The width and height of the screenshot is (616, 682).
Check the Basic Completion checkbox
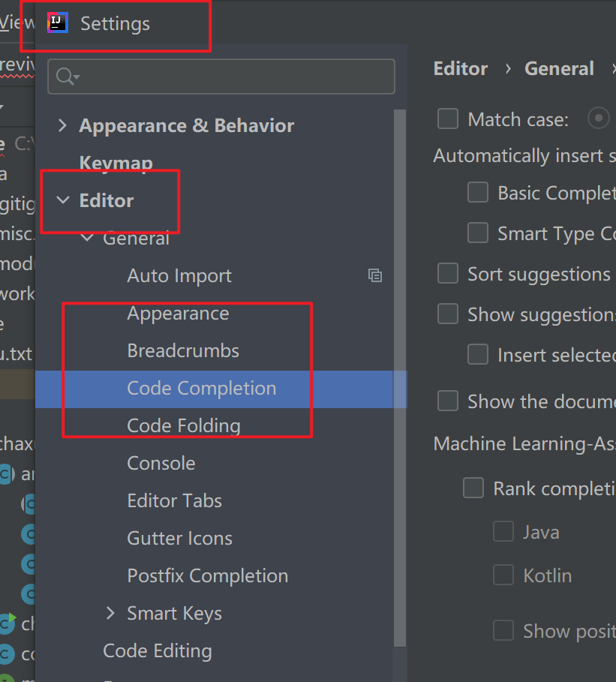pos(478,192)
